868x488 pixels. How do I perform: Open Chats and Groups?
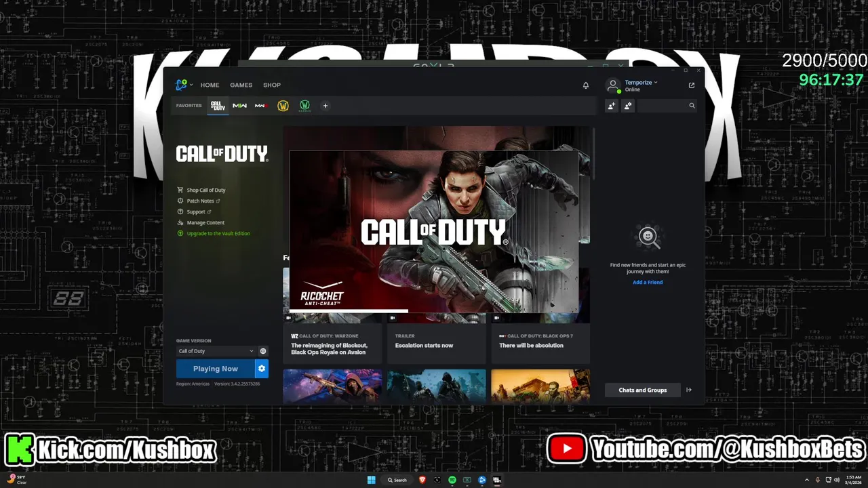click(x=642, y=390)
